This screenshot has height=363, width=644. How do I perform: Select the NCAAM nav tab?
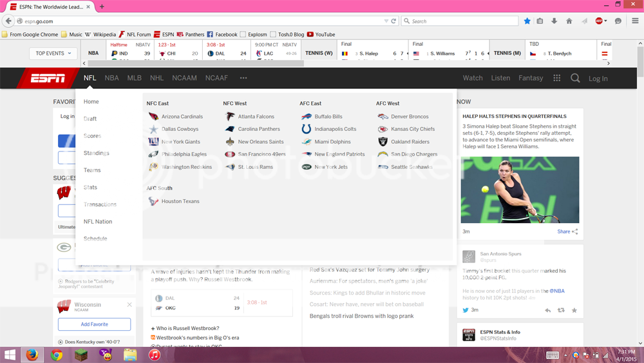(x=184, y=78)
